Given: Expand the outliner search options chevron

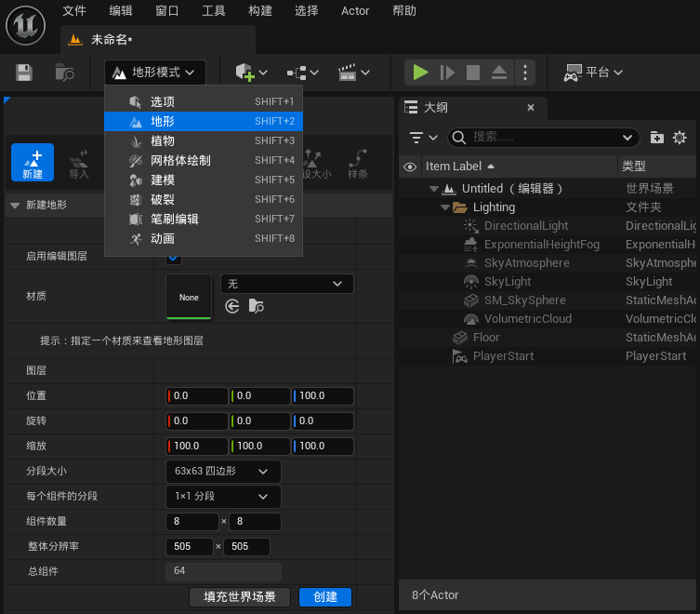Looking at the screenshot, I should point(627,138).
